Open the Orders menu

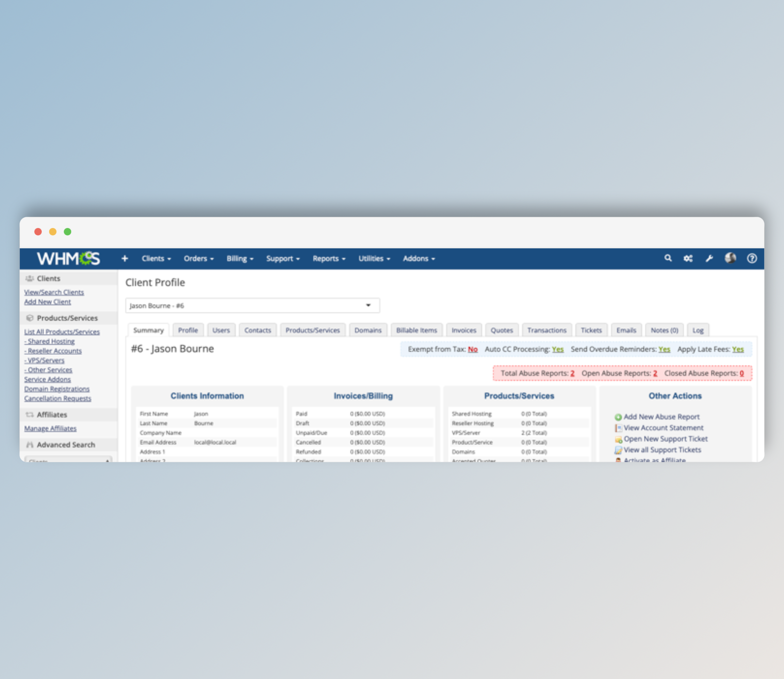pos(198,259)
